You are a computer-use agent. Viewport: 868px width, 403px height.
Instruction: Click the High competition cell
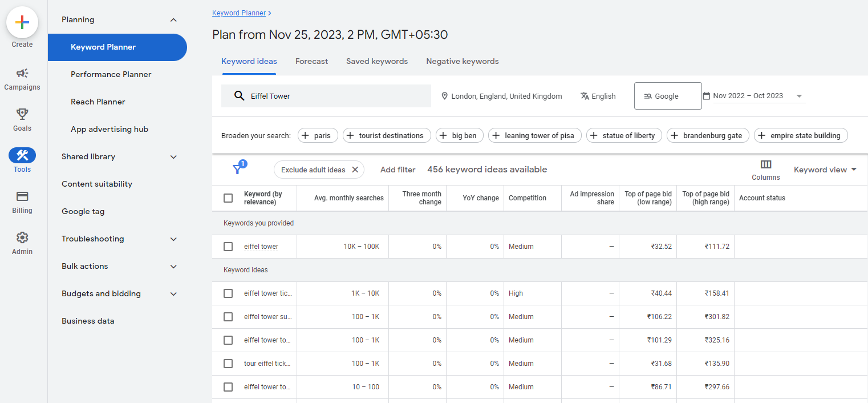coord(516,293)
